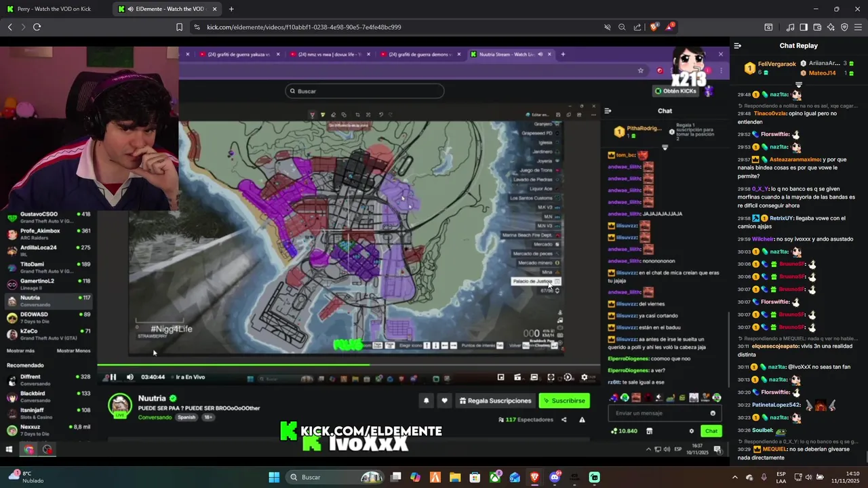Open Brave Shields lion icon

pyautogui.click(x=654, y=27)
